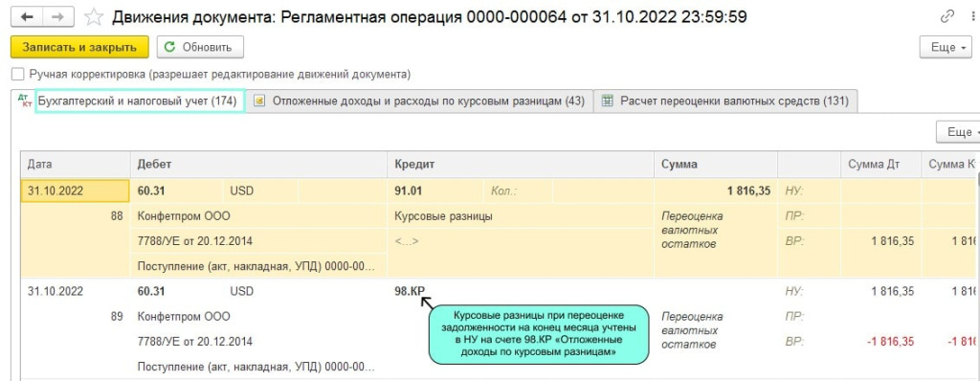This screenshot has width=980, height=381.
Task: Click the revaluation calculation table icon
Action: pyautogui.click(x=607, y=101)
